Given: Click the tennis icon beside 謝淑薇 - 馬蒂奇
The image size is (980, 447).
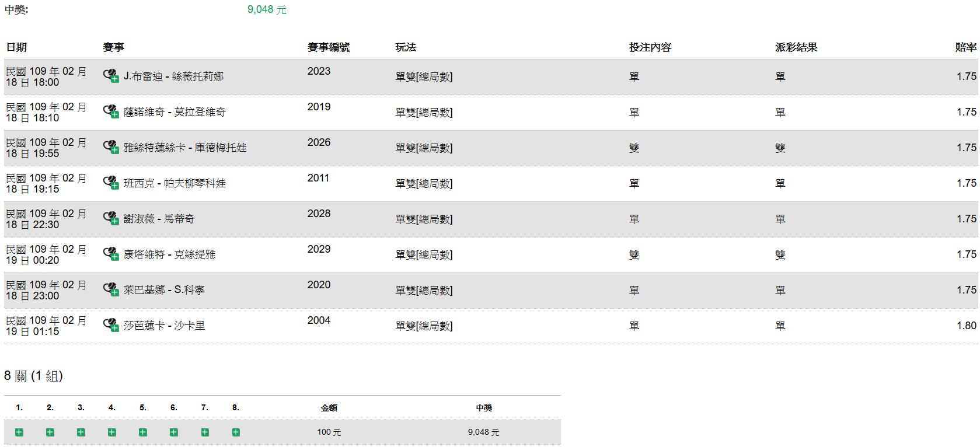Looking at the screenshot, I should (x=110, y=218).
